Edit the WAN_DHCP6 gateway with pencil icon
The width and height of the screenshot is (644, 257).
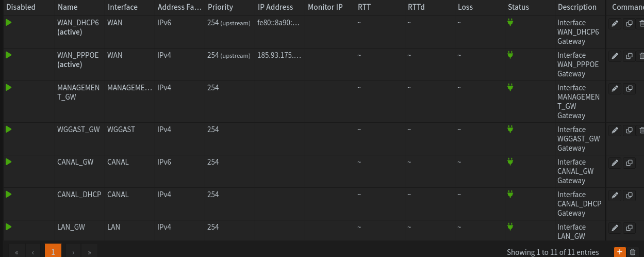pyautogui.click(x=615, y=24)
